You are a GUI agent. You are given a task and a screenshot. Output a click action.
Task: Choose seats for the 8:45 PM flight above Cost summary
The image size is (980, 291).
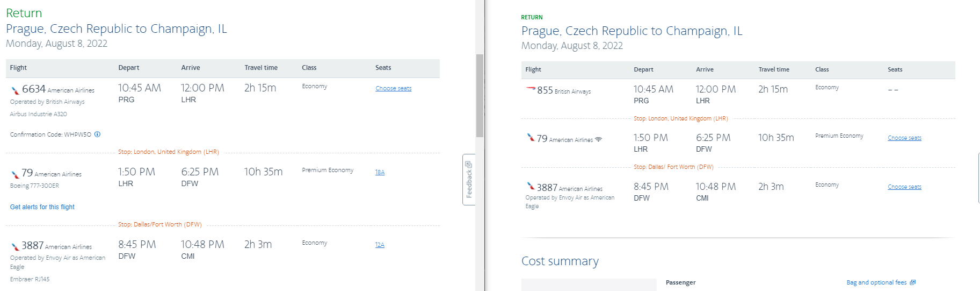pyautogui.click(x=904, y=187)
